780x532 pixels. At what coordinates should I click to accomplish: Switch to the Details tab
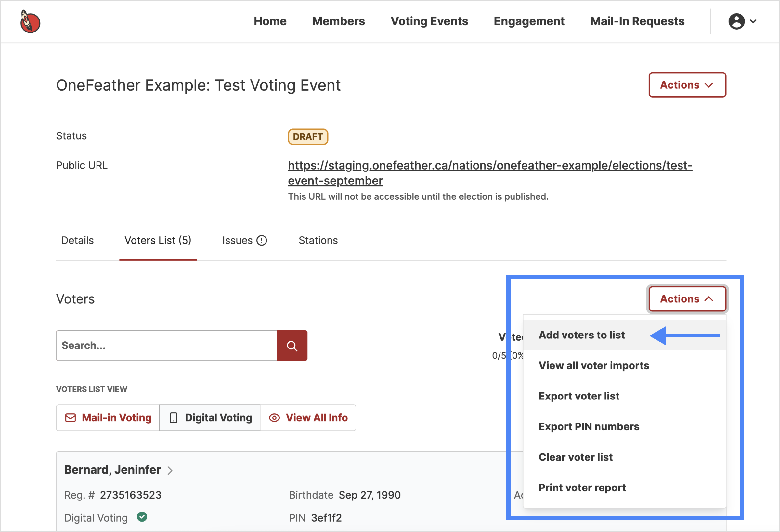(x=77, y=241)
